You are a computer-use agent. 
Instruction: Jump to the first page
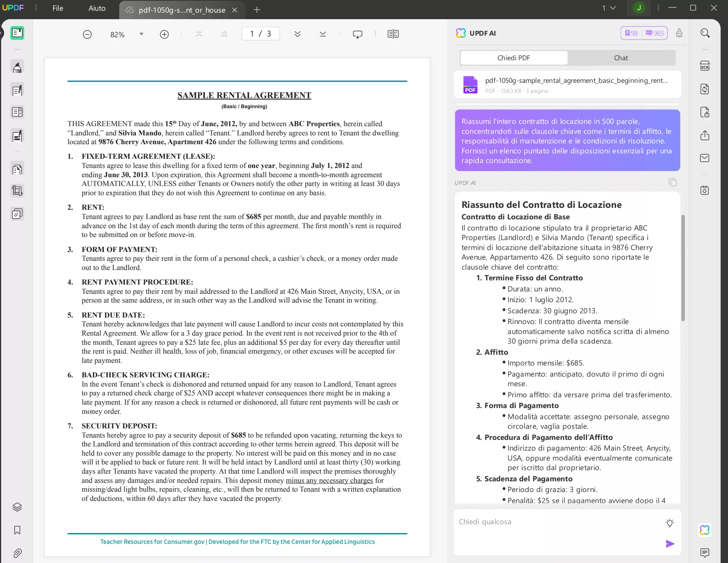pyautogui.click(x=199, y=34)
